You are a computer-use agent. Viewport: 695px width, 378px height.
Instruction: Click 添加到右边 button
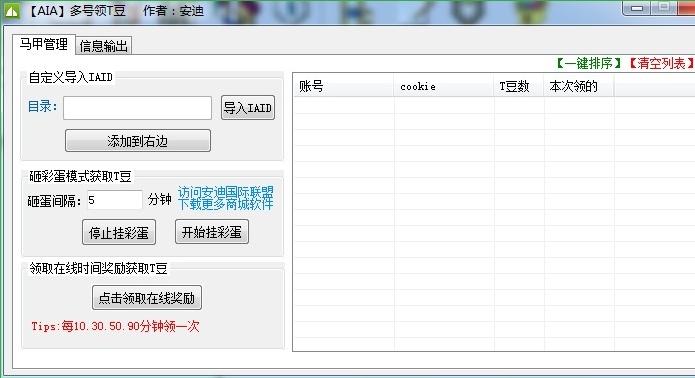[138, 141]
